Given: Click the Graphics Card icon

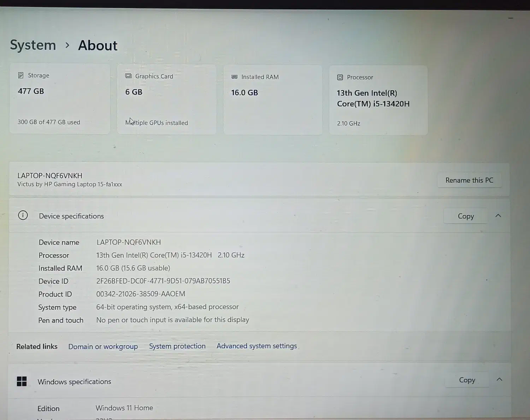Looking at the screenshot, I should click(x=128, y=76).
